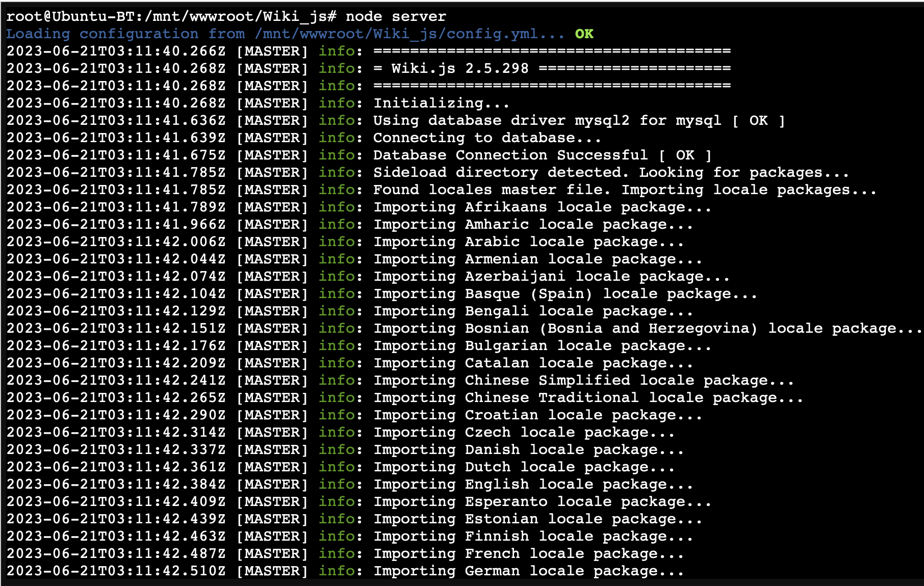Click 'Importing Chinese Simplified locale package' line

(583, 380)
